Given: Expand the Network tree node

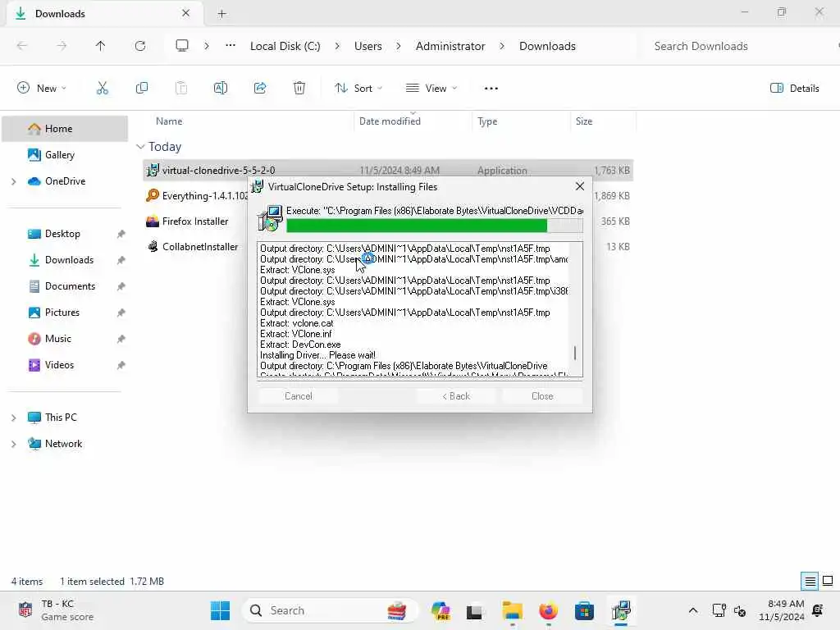Looking at the screenshot, I should [13, 444].
